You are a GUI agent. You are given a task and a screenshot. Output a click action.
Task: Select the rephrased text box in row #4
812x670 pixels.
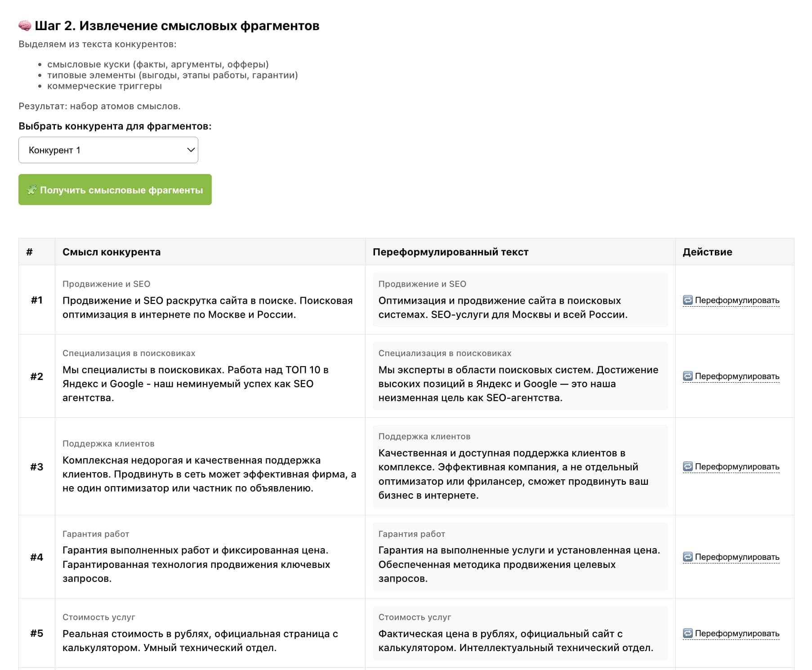pyautogui.click(x=520, y=557)
